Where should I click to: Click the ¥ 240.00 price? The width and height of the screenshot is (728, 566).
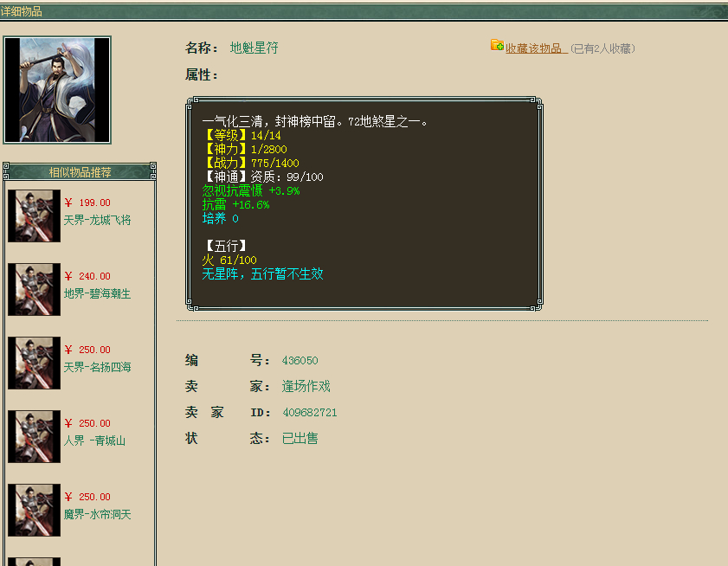click(x=87, y=276)
